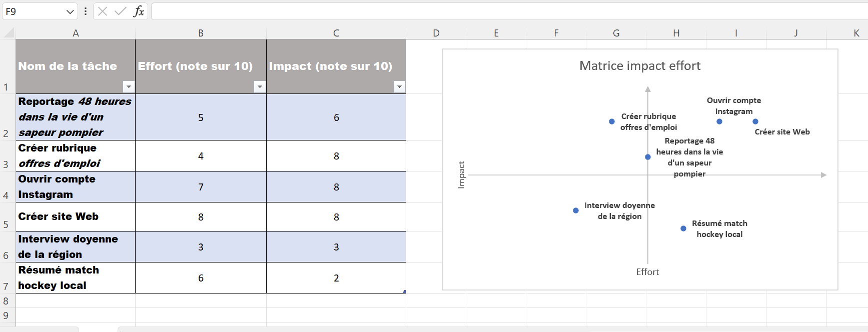
Task: Select cell containing Ouvrir compte Instagram
Action: 76,187
